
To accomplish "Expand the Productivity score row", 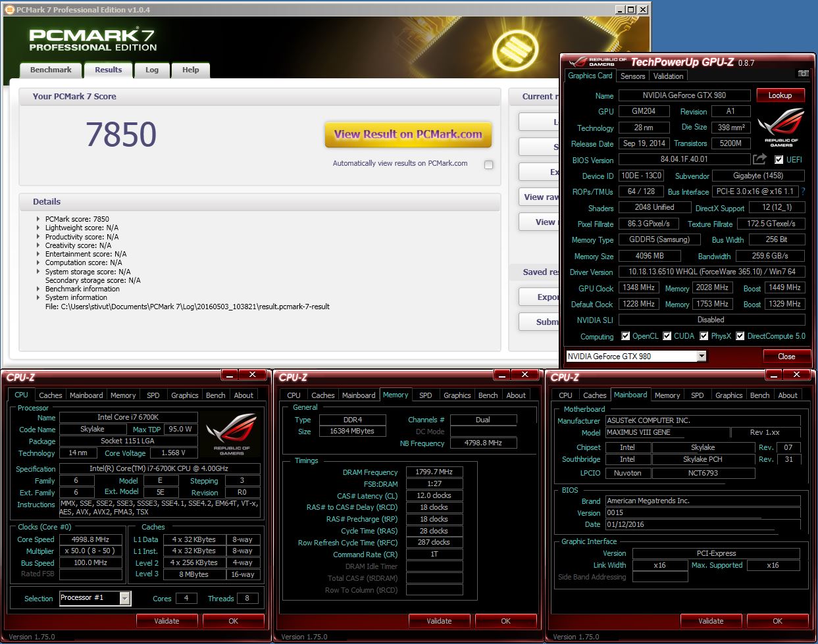I will point(38,237).
